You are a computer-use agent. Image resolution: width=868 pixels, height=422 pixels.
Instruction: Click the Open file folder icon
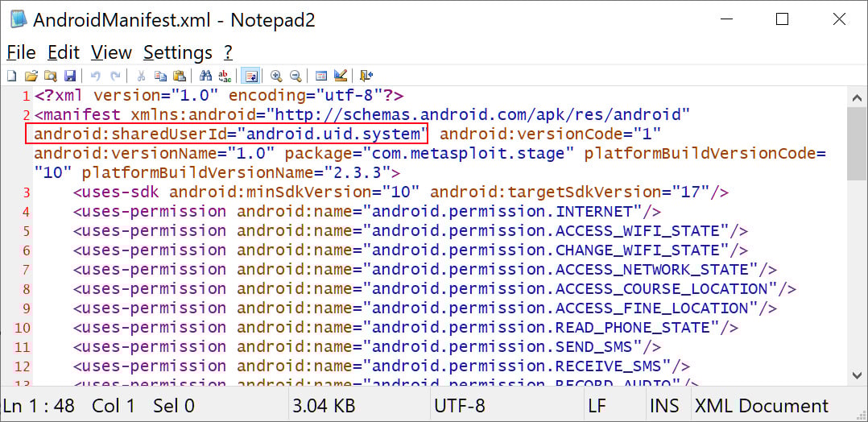31,76
